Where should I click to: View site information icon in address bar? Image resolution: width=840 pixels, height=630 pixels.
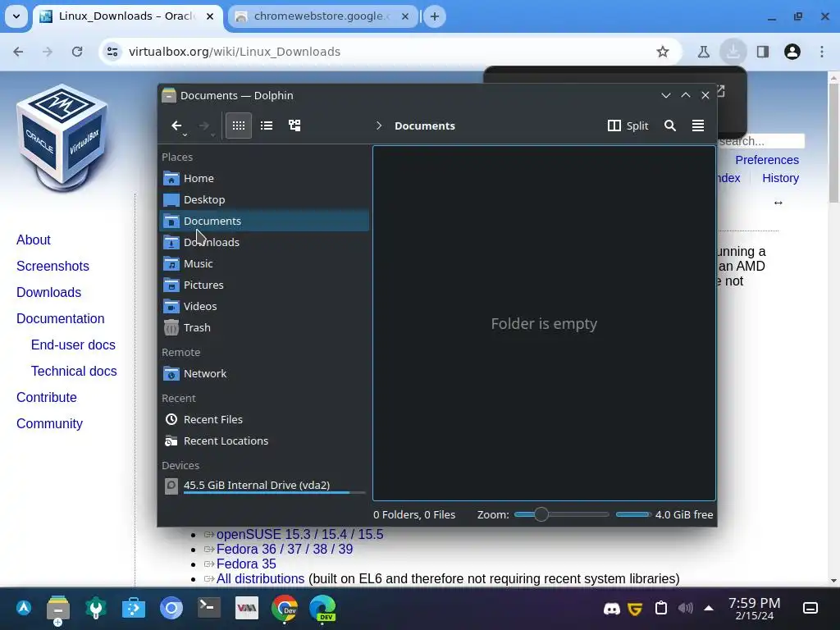[112, 52]
